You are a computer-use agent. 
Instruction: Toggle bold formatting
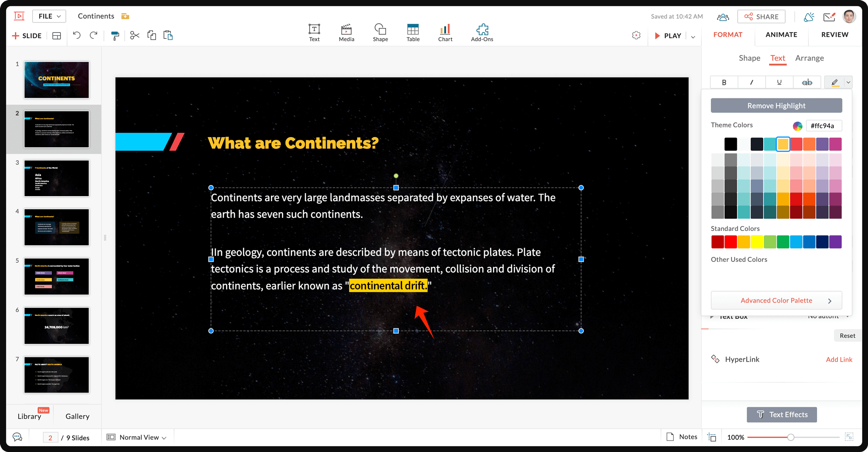coord(724,82)
